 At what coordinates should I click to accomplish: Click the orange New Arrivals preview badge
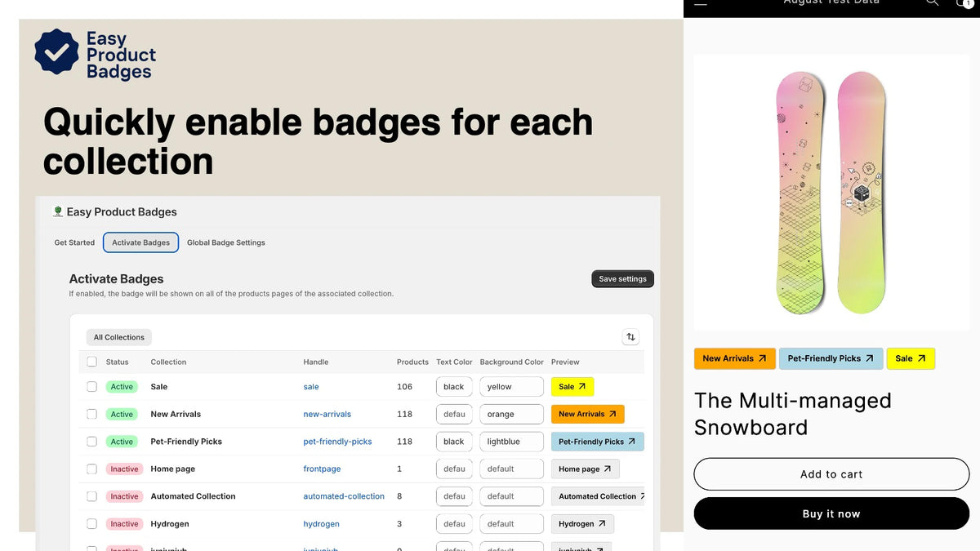tap(587, 415)
